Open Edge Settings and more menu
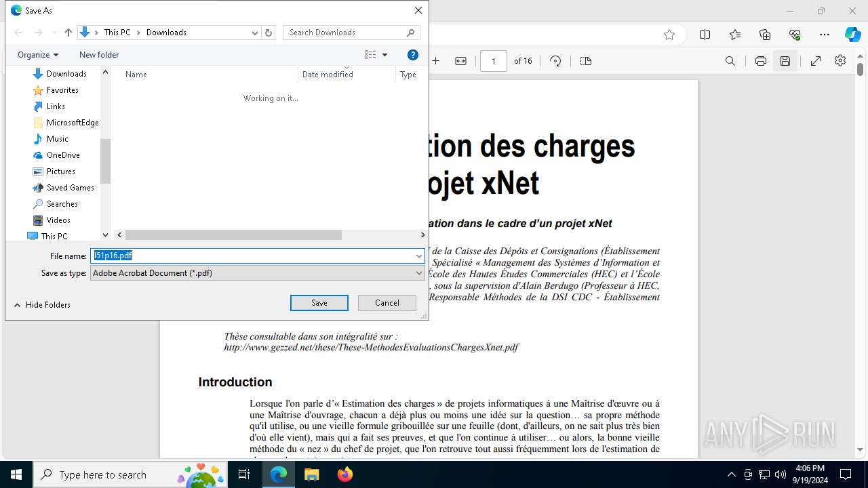 (x=825, y=35)
